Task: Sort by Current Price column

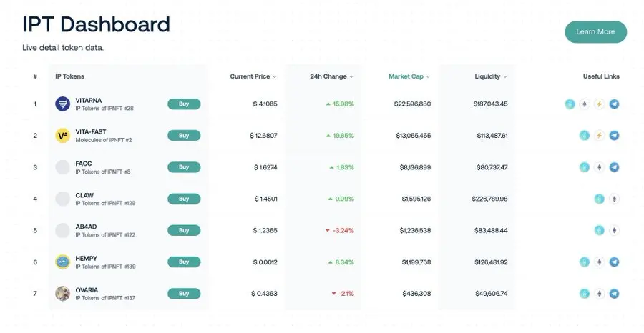Action: (253, 76)
